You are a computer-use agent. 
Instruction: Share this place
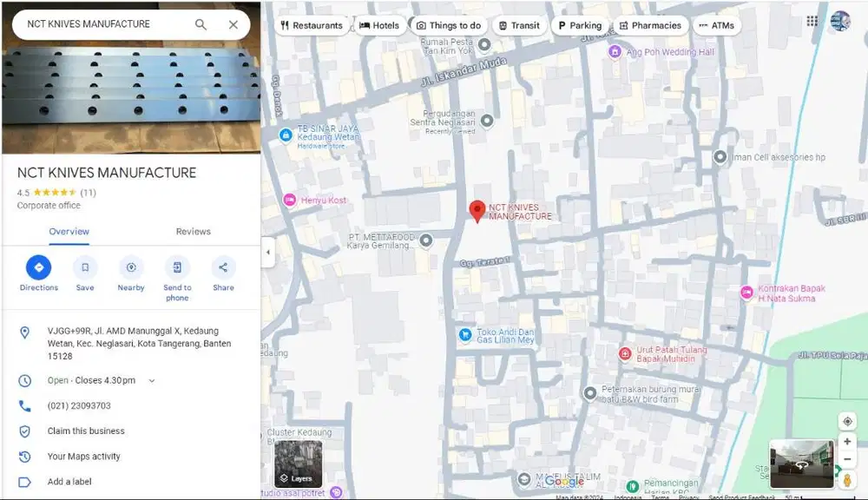(x=223, y=267)
